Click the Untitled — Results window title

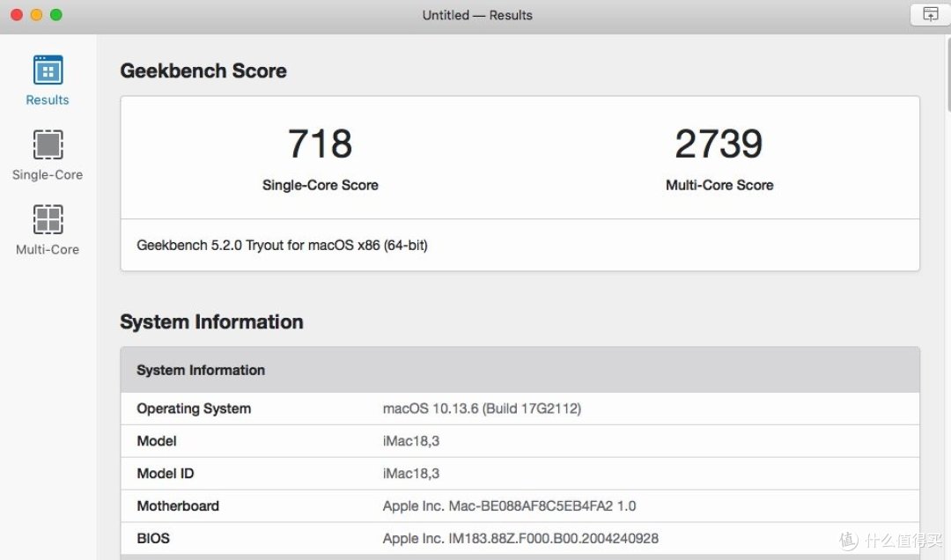[x=477, y=15]
